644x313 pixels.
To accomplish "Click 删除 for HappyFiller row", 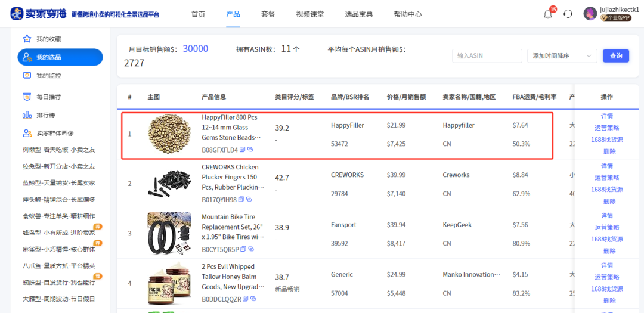I will [609, 151].
